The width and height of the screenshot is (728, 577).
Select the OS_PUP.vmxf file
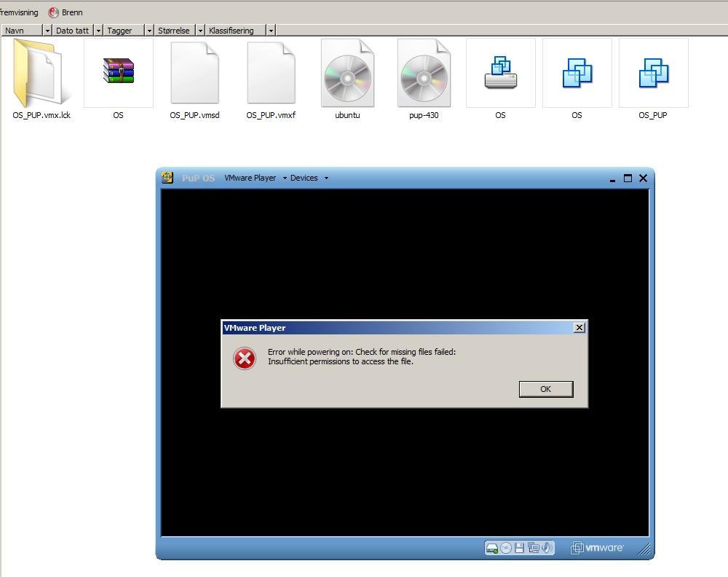coord(271,79)
